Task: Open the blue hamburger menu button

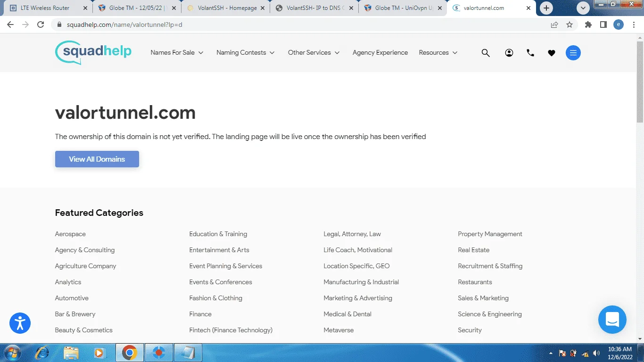Action: (x=573, y=53)
